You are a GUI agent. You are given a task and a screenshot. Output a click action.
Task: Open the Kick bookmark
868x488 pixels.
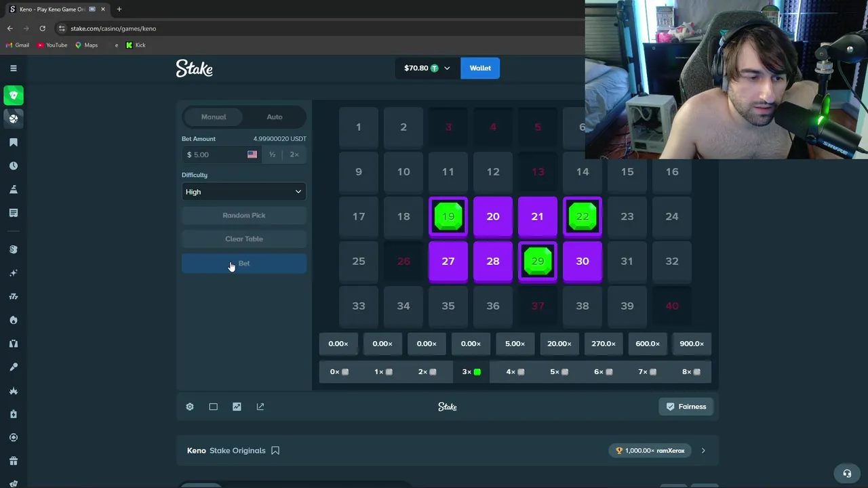(136, 45)
